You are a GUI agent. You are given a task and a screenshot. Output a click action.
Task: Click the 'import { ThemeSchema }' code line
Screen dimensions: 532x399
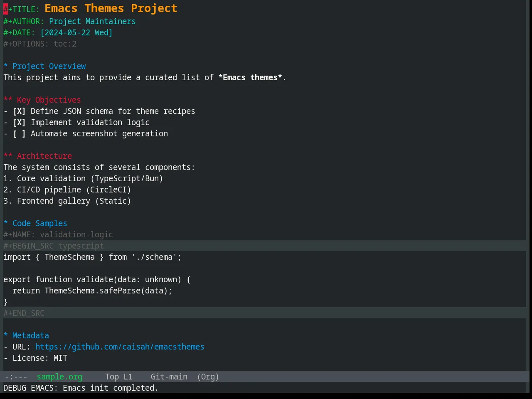click(x=92, y=257)
